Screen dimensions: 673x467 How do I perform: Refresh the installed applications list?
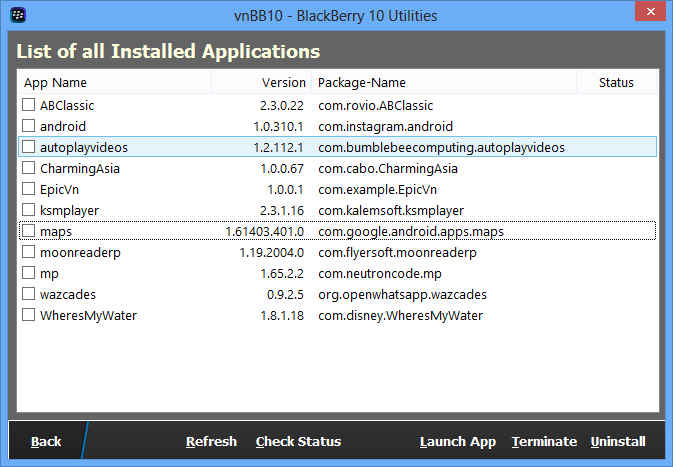click(x=211, y=442)
